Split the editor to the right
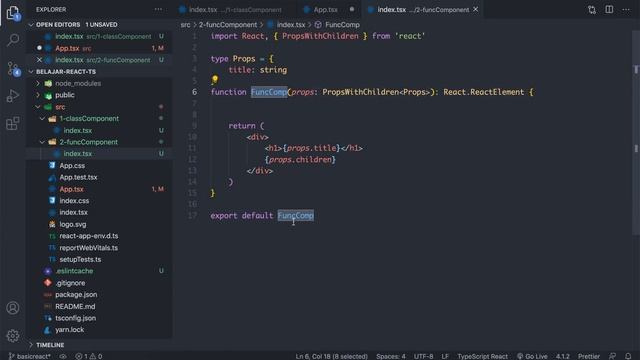 click(x=609, y=9)
